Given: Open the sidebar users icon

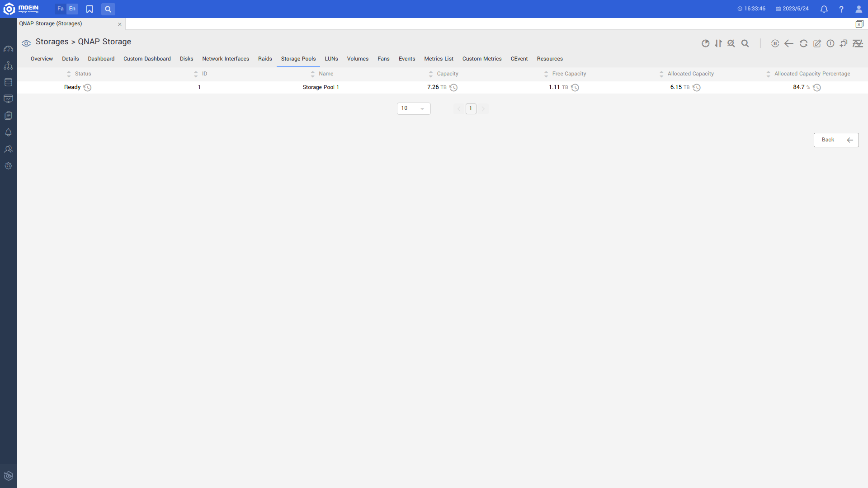Looking at the screenshot, I should [8, 149].
